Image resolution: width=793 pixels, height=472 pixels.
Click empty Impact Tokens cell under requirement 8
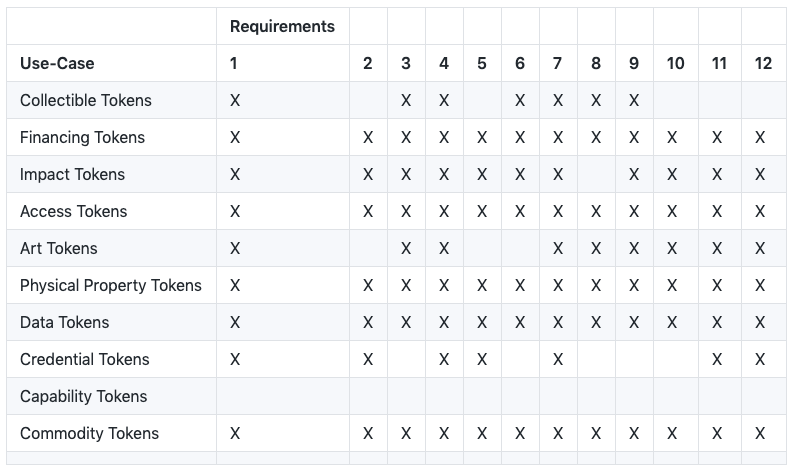click(x=596, y=174)
